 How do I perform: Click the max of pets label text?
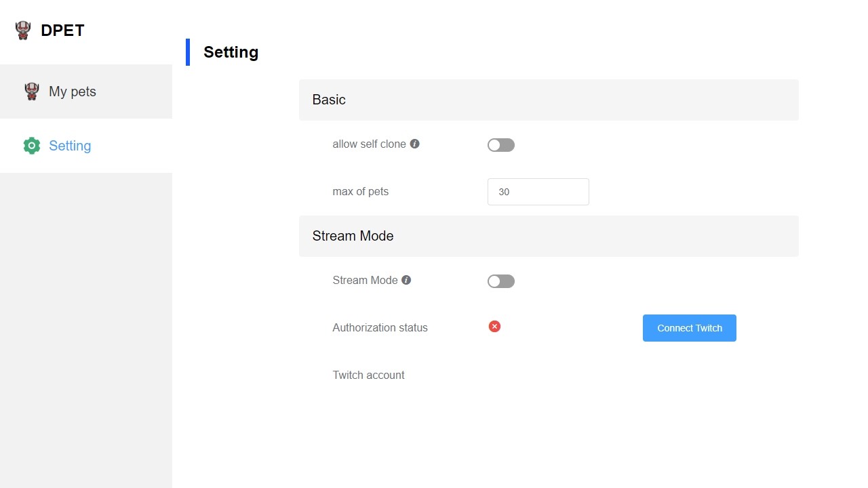coord(360,192)
